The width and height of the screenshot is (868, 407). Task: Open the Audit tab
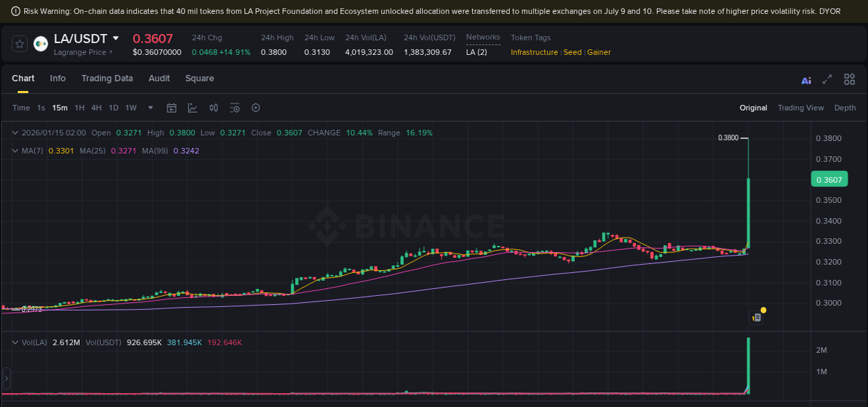(x=159, y=78)
